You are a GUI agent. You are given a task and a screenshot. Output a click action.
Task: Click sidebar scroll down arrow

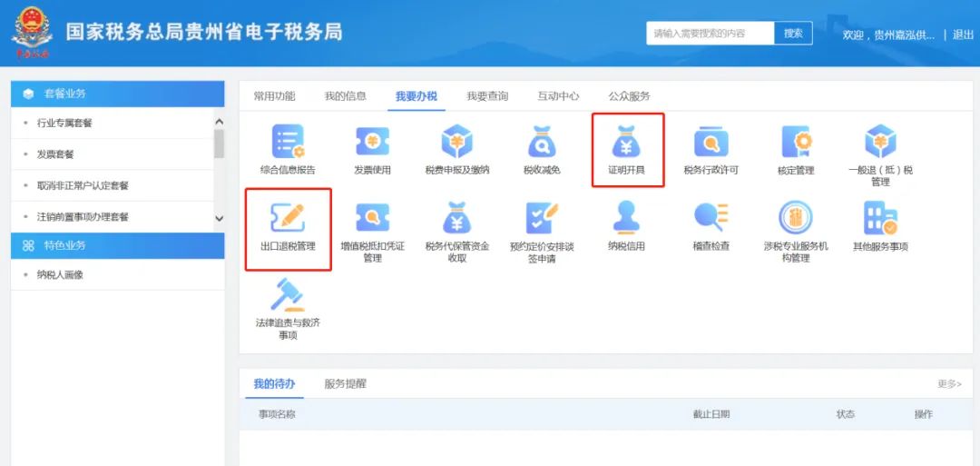[x=219, y=218]
